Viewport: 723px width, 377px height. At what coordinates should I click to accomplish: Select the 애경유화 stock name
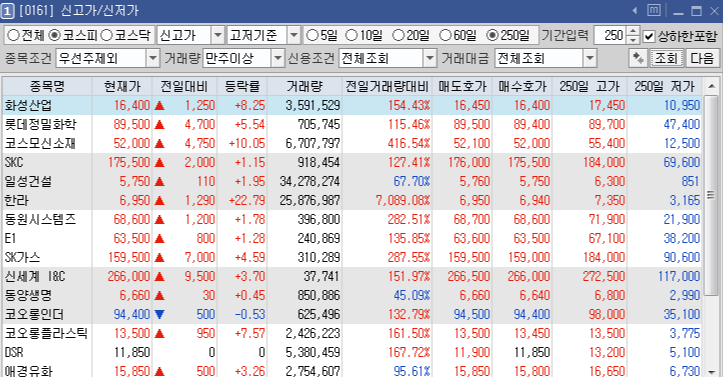pos(29,371)
